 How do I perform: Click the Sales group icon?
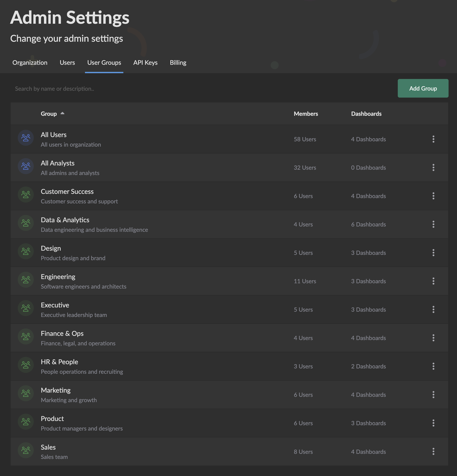tap(26, 450)
